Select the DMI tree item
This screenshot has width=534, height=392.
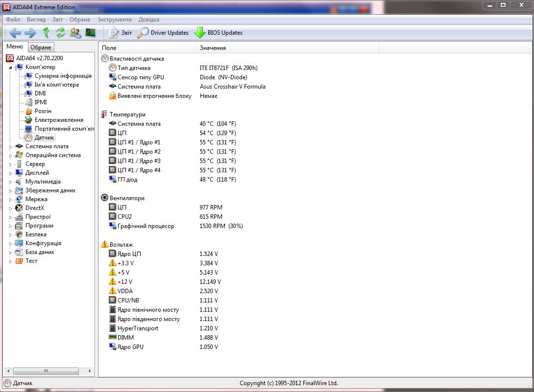point(40,93)
